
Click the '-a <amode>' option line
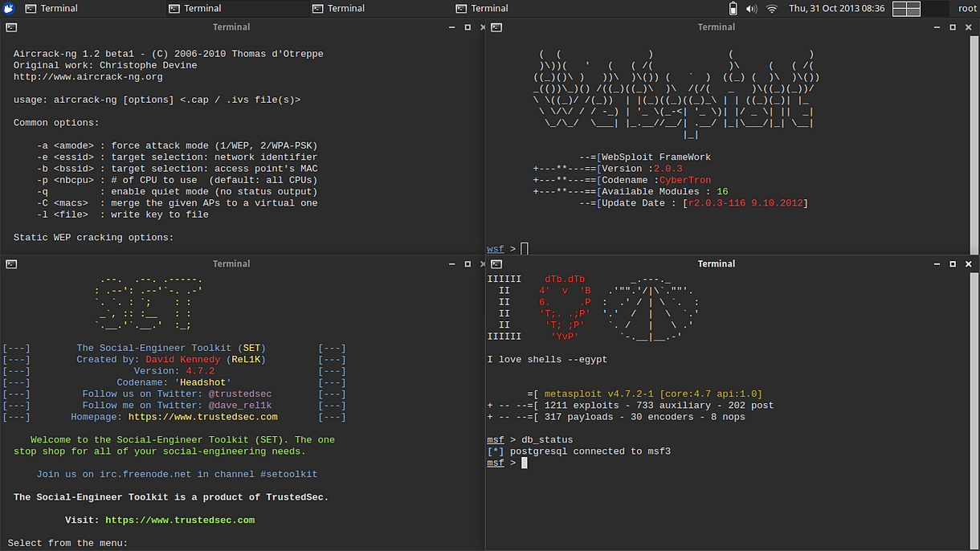177,146
